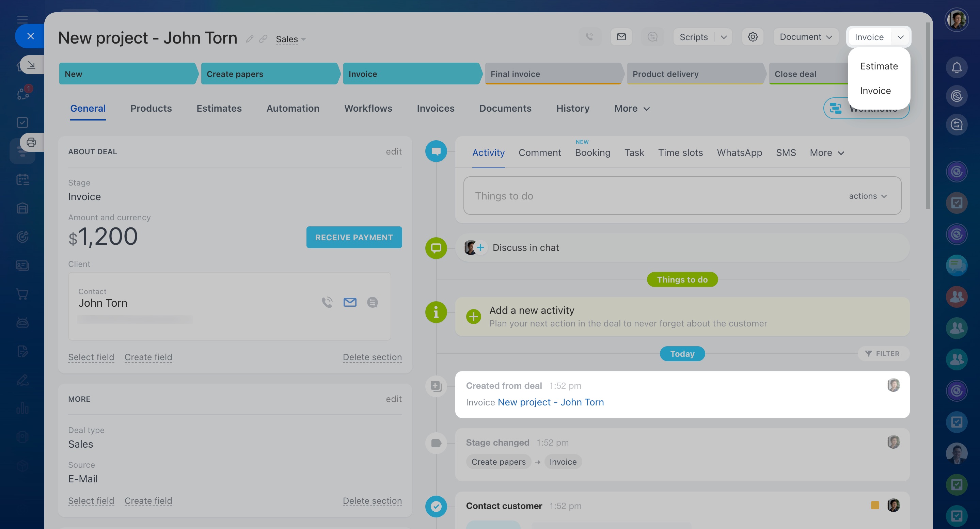Open settings gear icon in deal header

(x=753, y=37)
